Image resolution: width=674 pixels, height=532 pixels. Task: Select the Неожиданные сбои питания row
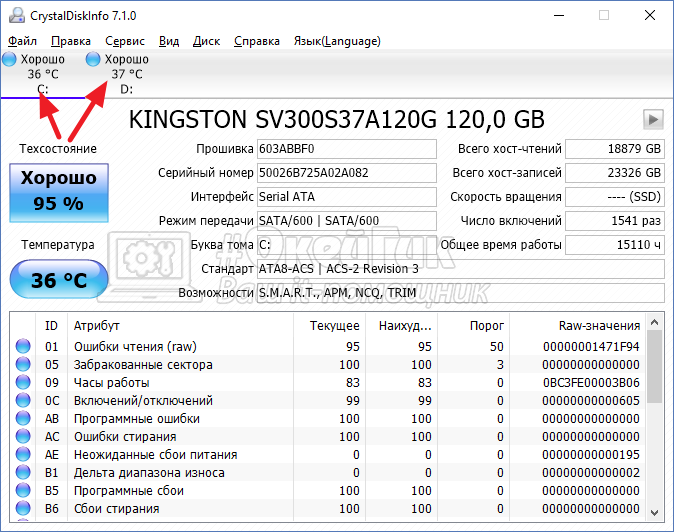click(328, 455)
